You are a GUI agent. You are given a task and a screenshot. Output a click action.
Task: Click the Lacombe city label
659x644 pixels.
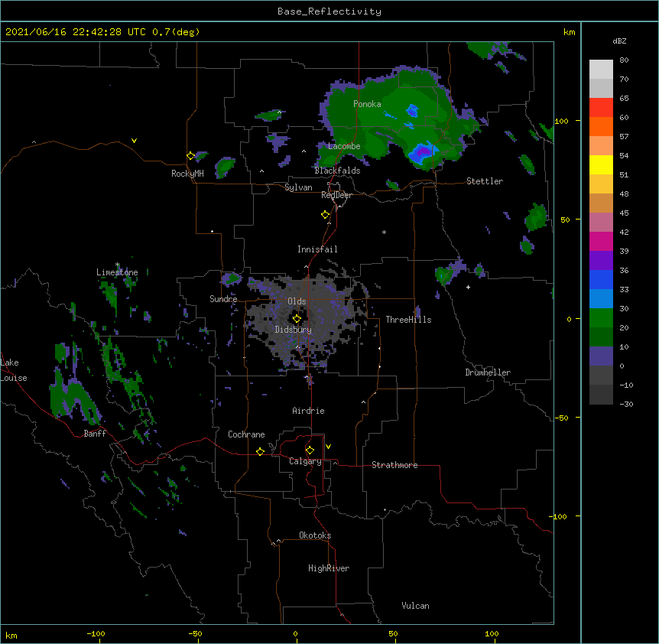point(344,146)
